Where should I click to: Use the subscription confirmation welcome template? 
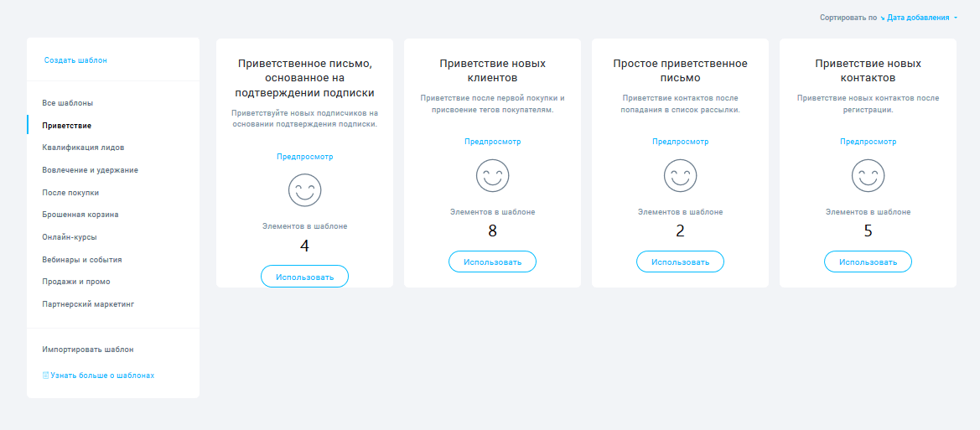coord(304,277)
